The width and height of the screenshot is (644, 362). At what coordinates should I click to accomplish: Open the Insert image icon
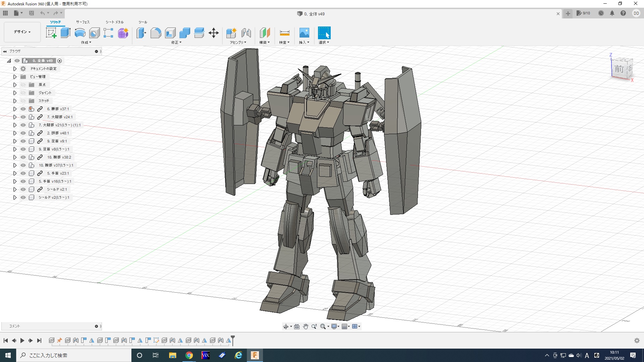304,33
